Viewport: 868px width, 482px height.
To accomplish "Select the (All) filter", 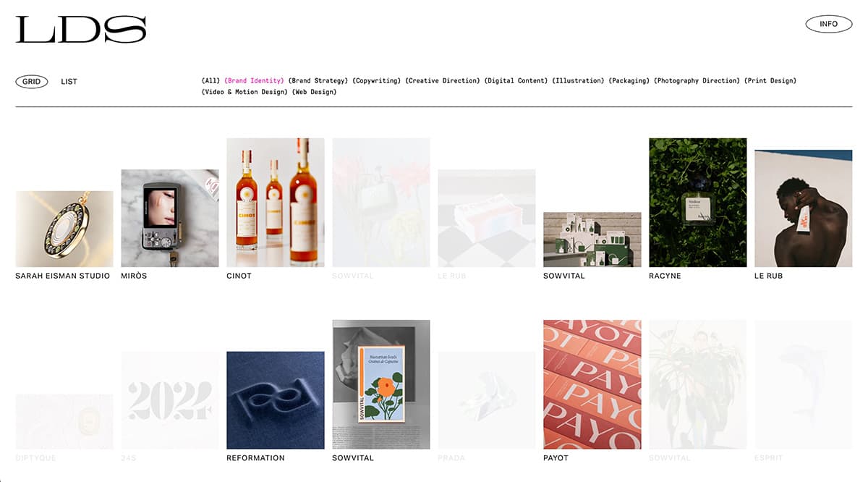I will click(210, 81).
